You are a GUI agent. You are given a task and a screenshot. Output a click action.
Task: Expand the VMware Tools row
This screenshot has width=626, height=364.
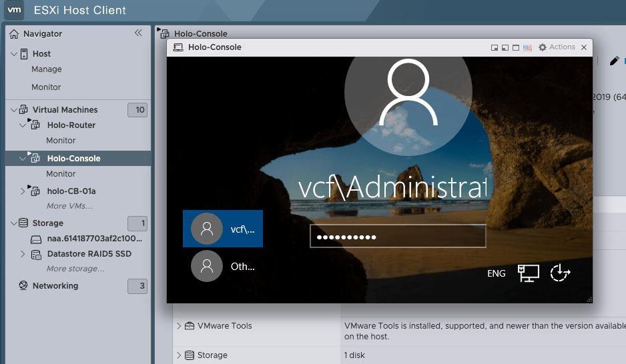point(179,326)
